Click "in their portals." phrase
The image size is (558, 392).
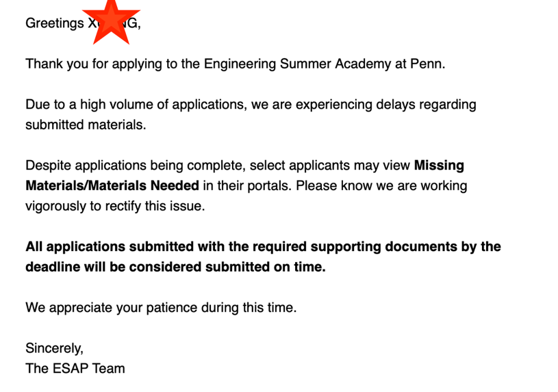click(x=247, y=185)
